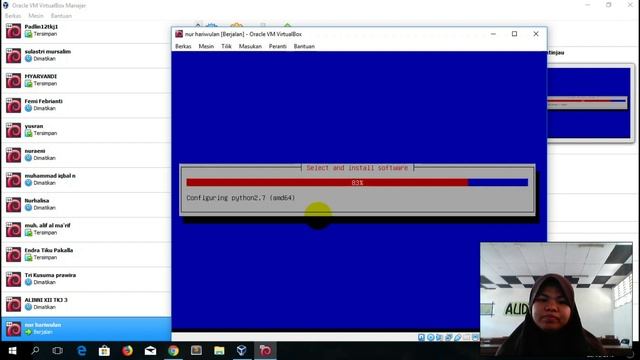Close the nur hariwulan VM window
The height and width of the screenshot is (360, 640).
tap(536, 34)
